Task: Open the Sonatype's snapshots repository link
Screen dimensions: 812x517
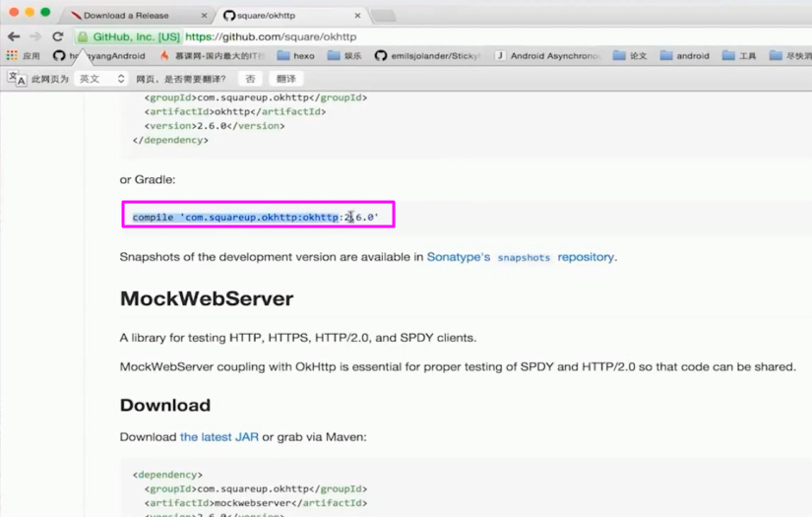Action: (x=521, y=257)
